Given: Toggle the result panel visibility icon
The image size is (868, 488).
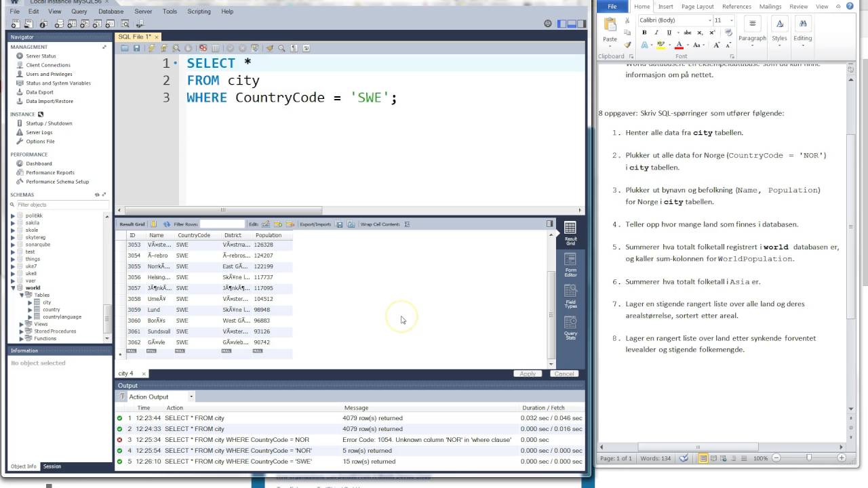Looking at the screenshot, I should pos(550,224).
